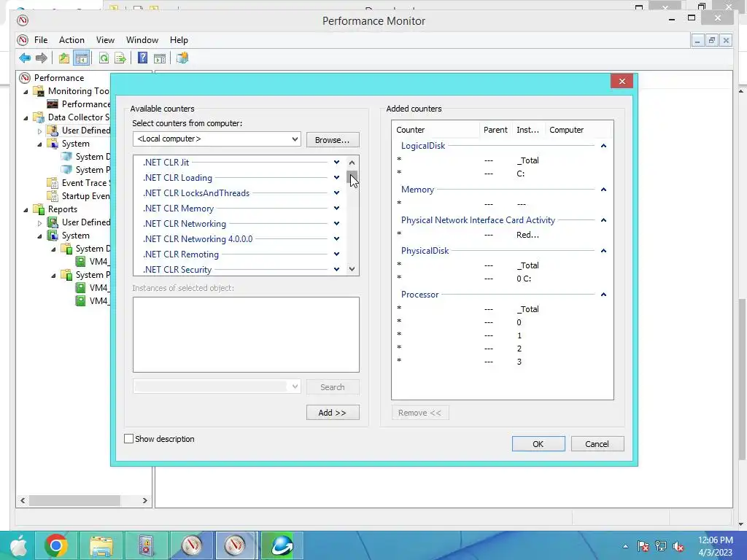Select first VM4_ report under System D

[x=80, y=262]
